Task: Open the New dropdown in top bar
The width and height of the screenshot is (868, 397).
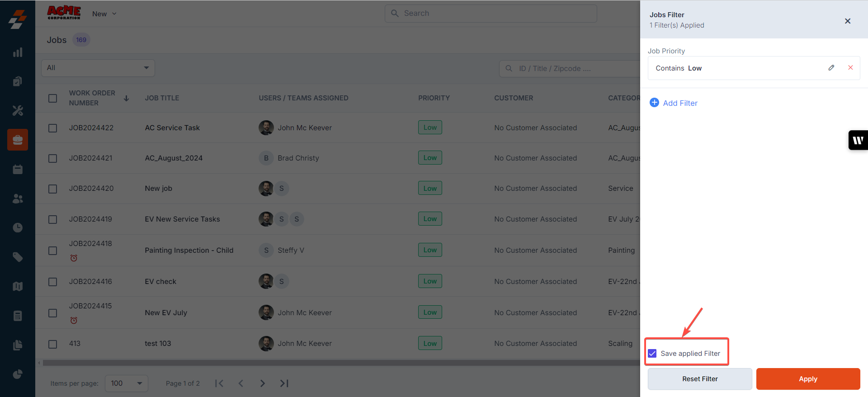Action: tap(104, 14)
